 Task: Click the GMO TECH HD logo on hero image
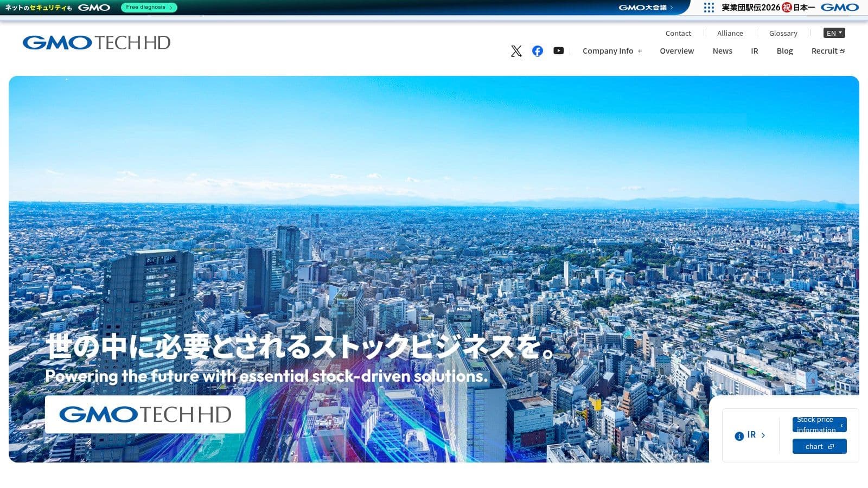[145, 415]
